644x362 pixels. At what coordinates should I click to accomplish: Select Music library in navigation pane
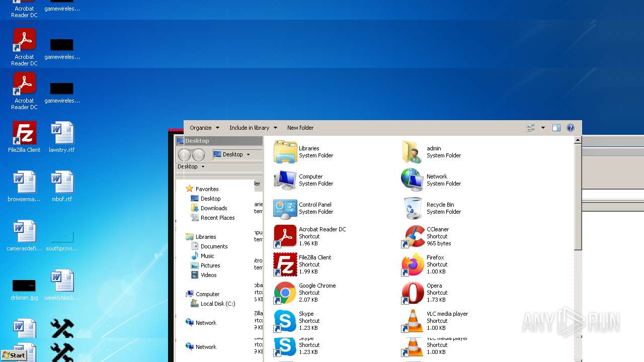(x=207, y=256)
